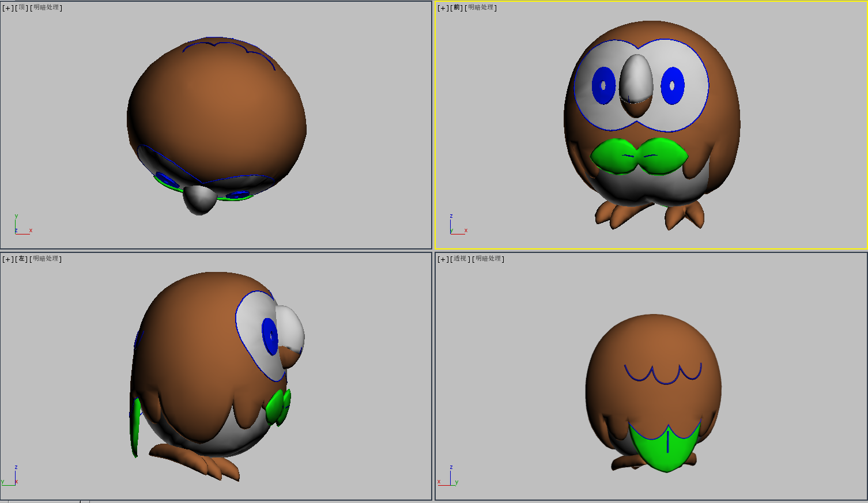Open 明暗处理 shading menu in the Left (左) viewport
Image resolution: width=868 pixels, height=503 pixels.
46,259
